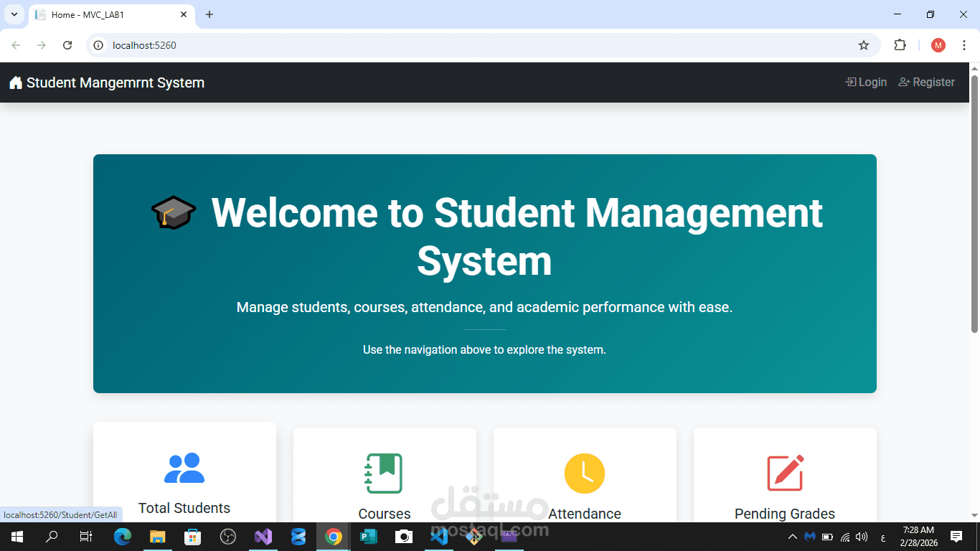This screenshot has width=980, height=551.
Task: Open Chrome's three-dot menu
Action: point(965,44)
